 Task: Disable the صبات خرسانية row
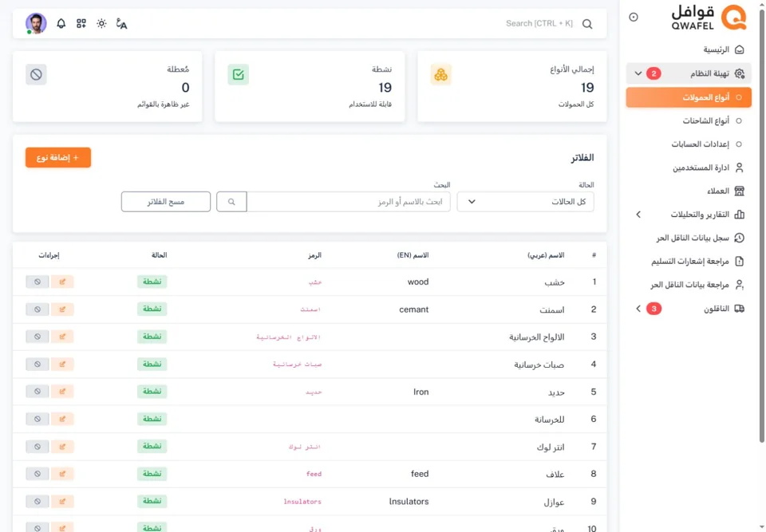pyautogui.click(x=38, y=364)
